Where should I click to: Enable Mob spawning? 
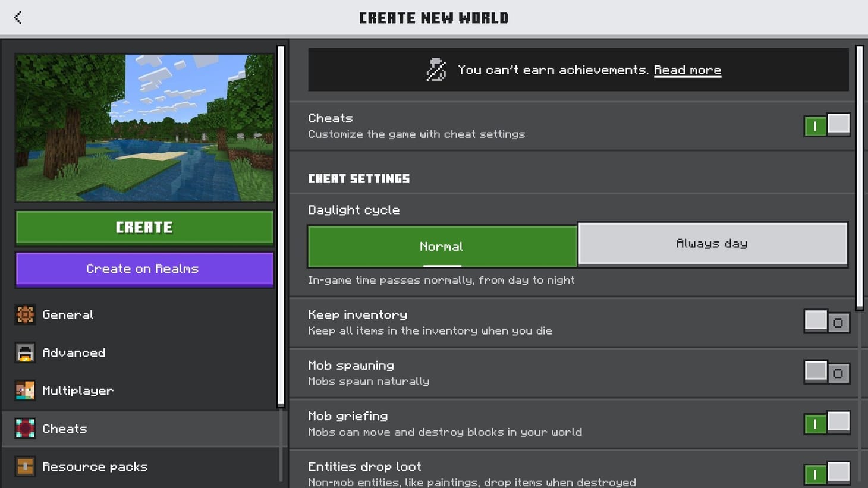(x=826, y=372)
